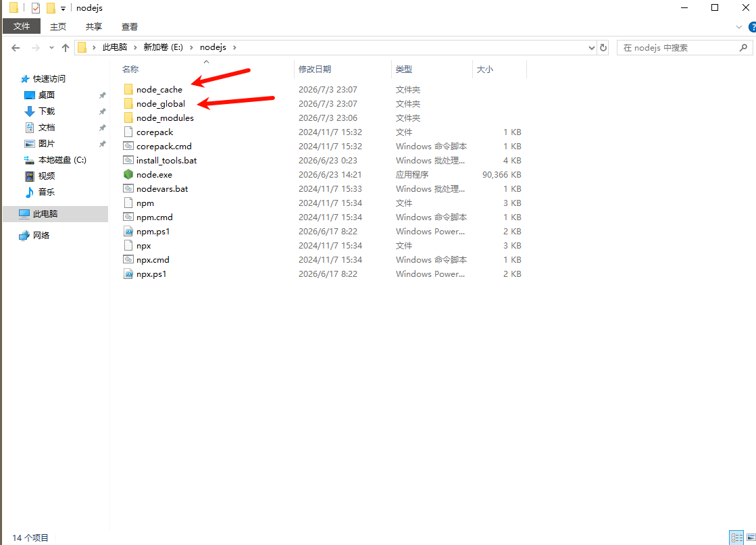Click the corepack.cmd script icon

click(x=128, y=146)
